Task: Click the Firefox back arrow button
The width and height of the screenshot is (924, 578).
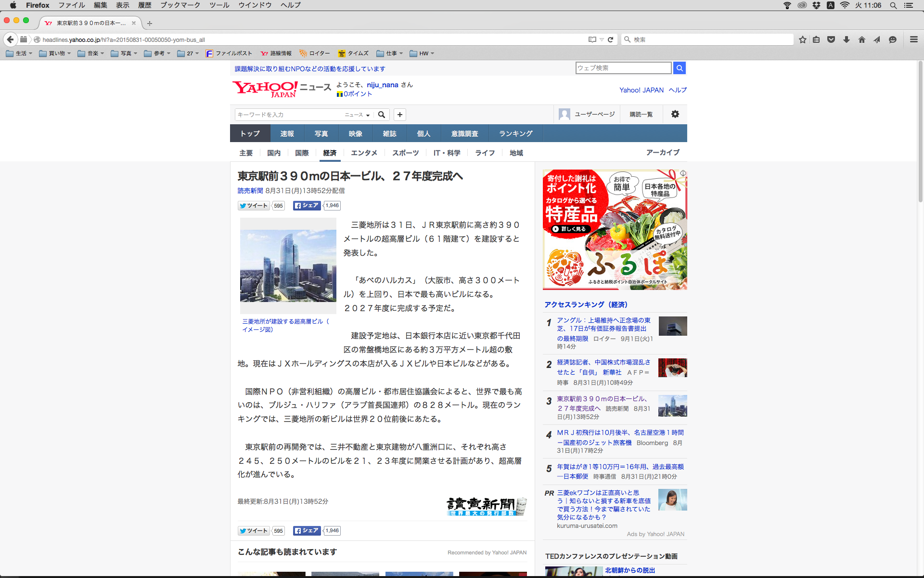Action: [x=10, y=39]
